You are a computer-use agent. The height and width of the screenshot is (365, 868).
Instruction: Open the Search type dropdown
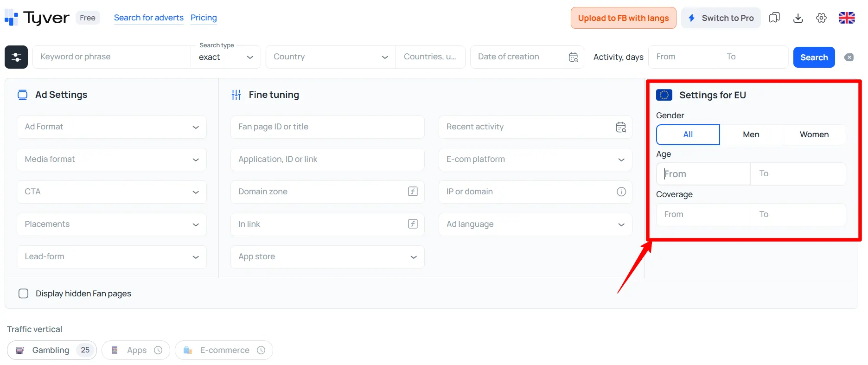point(226,57)
